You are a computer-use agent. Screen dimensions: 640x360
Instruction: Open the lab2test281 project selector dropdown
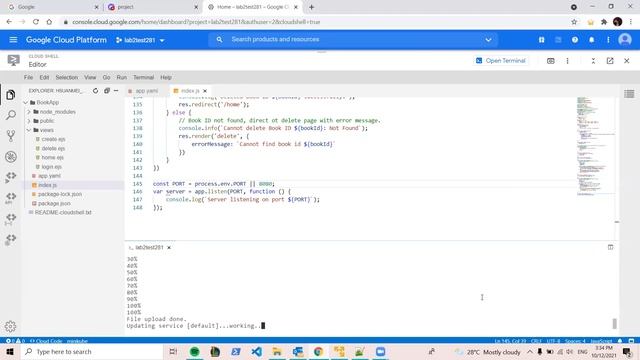point(140,40)
